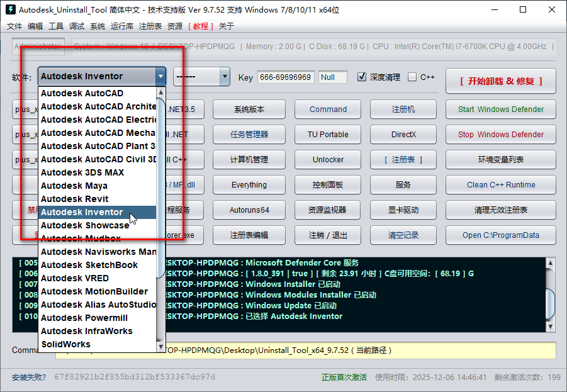The width and height of the screenshot is (567, 392).
Task: Click the Microsoft Defender Core 服务 log line
Action: (x=302, y=263)
